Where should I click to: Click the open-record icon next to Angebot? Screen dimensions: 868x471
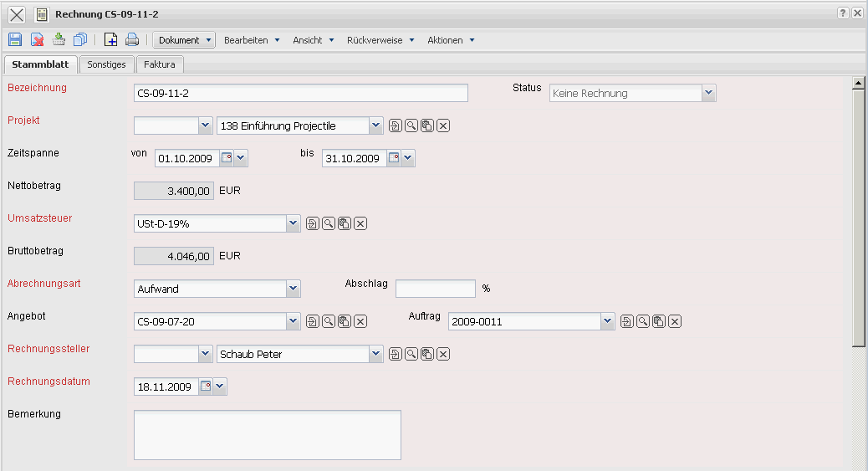312,321
